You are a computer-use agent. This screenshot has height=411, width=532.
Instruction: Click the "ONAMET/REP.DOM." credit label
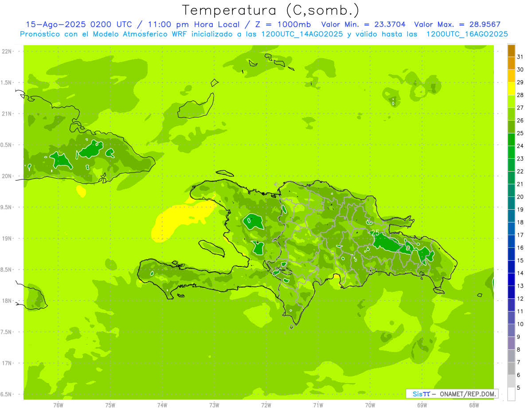click(467, 394)
